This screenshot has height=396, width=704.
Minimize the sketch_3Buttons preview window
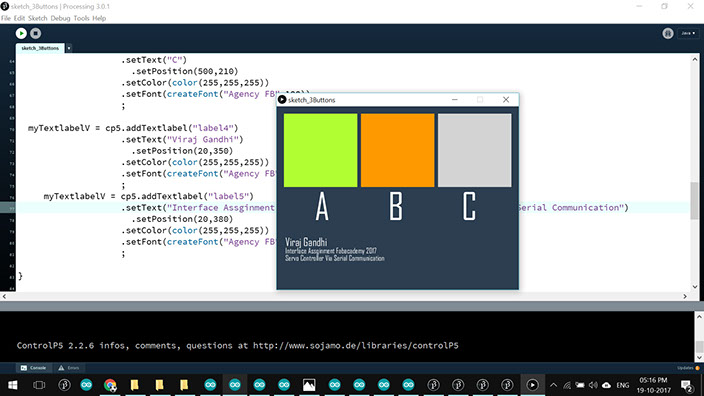[455, 100]
